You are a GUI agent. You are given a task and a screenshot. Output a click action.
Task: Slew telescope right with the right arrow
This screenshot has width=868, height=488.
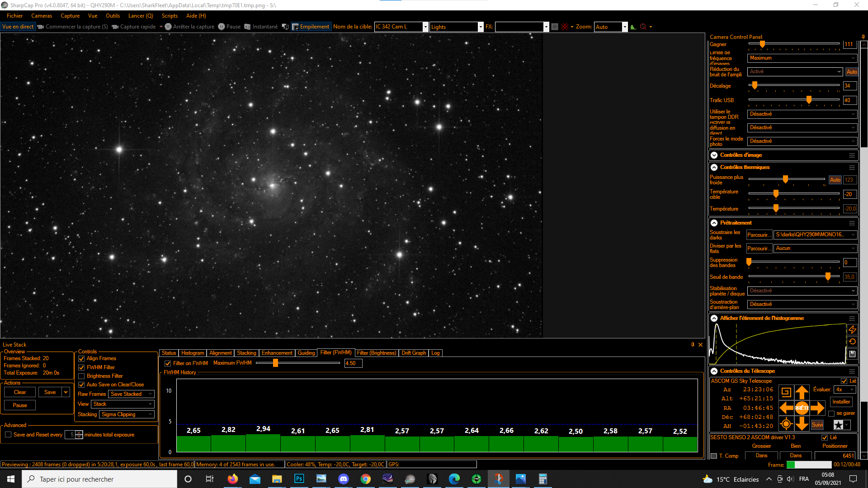pyautogui.click(x=817, y=408)
